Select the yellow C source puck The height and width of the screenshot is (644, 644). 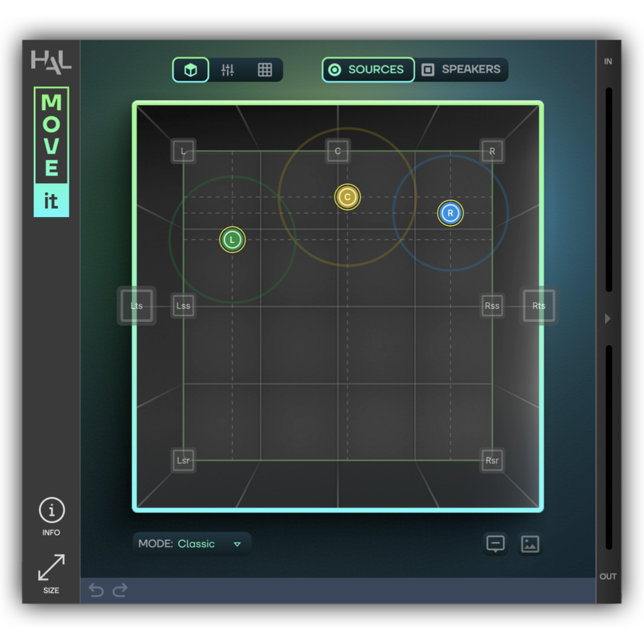click(x=347, y=197)
